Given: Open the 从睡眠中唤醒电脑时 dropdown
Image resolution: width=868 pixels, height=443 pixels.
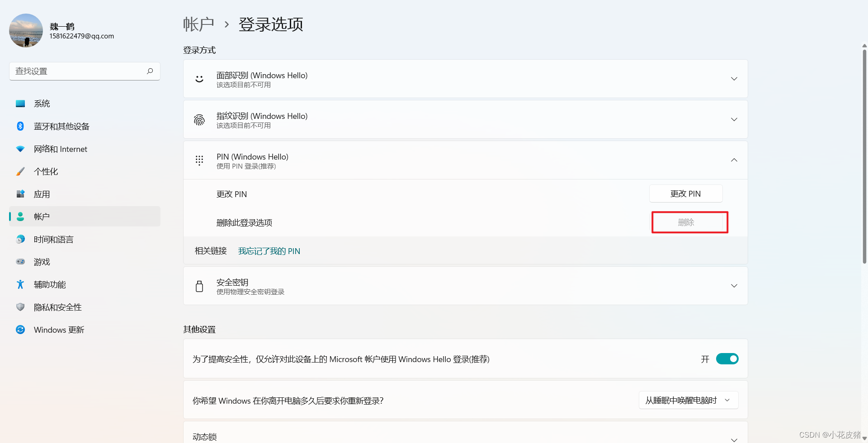Looking at the screenshot, I should click(689, 401).
